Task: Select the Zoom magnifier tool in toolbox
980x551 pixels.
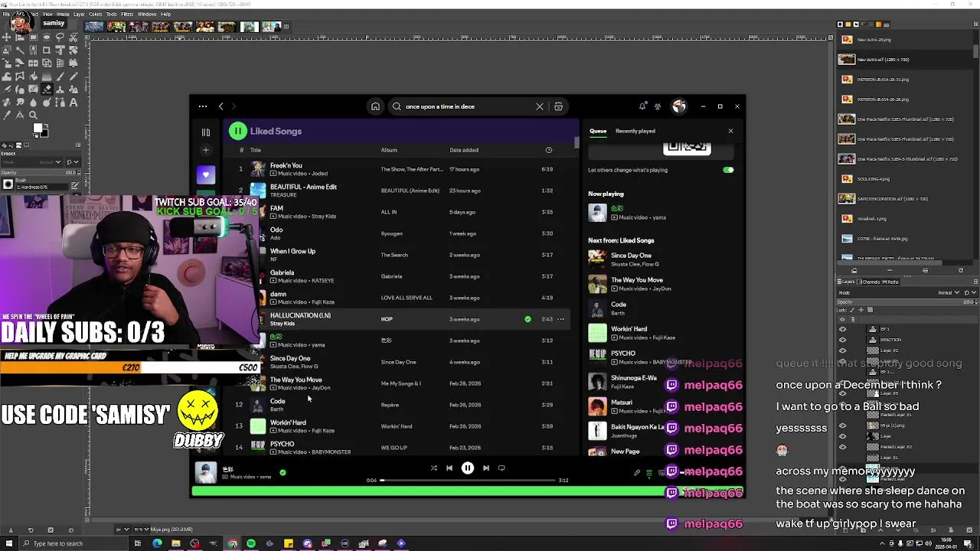Action: point(33,115)
